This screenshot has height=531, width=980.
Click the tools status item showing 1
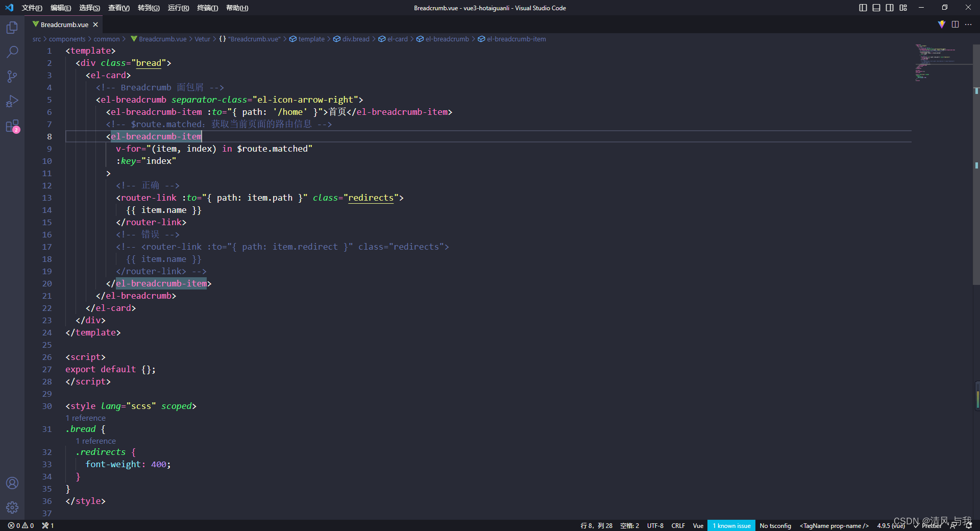pyautogui.click(x=48, y=525)
